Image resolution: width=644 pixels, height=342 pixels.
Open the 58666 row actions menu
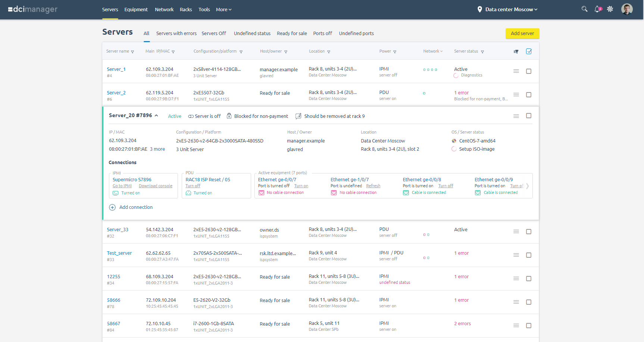tap(516, 302)
